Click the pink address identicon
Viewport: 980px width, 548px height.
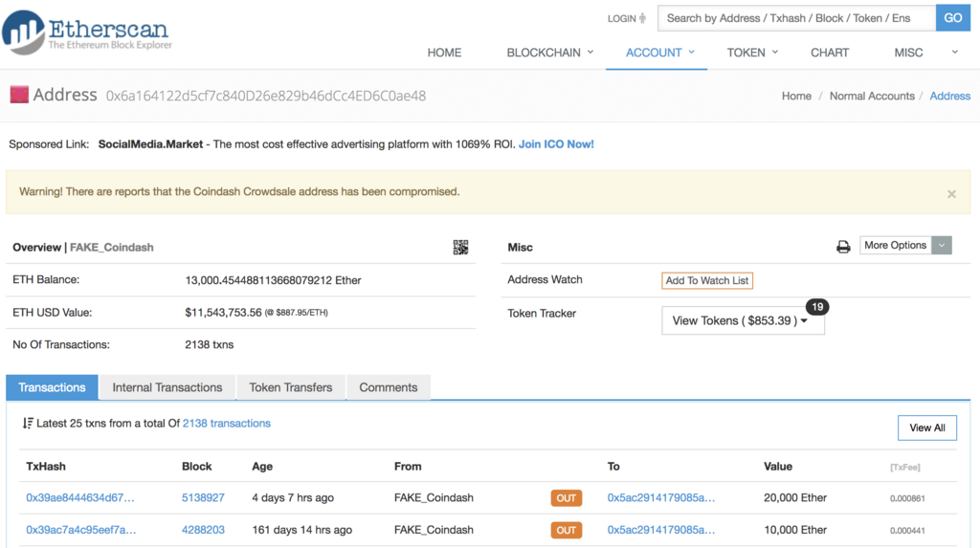(x=19, y=95)
